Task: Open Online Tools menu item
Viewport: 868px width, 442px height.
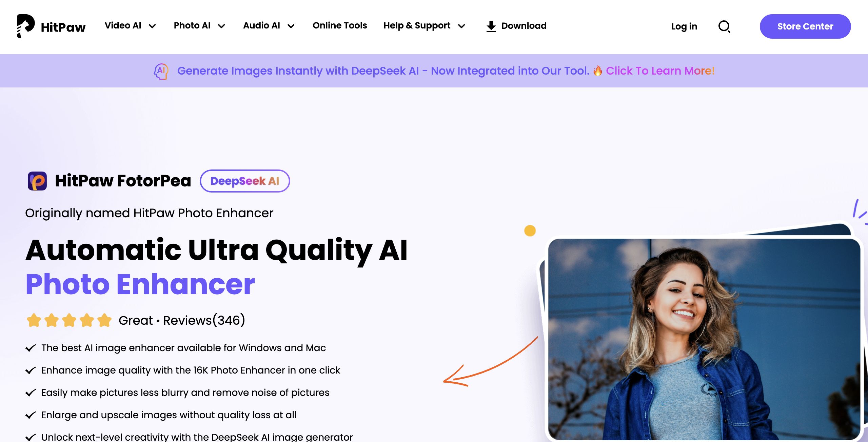Action: [340, 26]
